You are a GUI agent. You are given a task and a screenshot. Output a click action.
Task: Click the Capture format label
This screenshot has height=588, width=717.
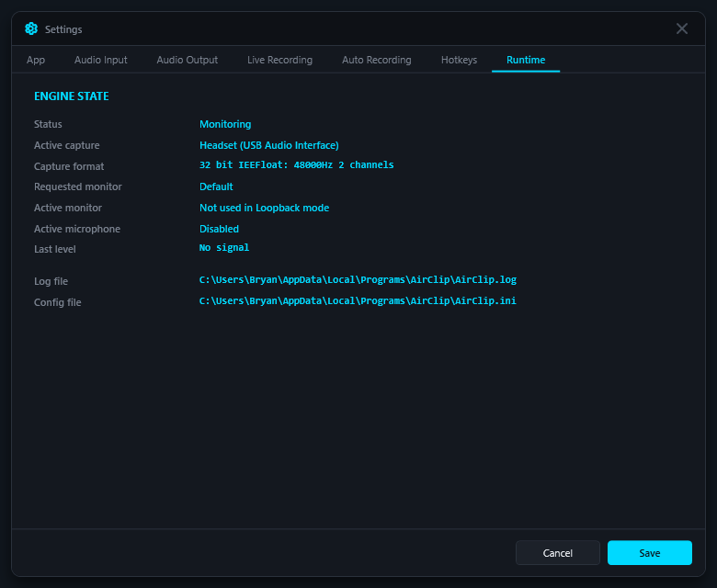click(69, 166)
